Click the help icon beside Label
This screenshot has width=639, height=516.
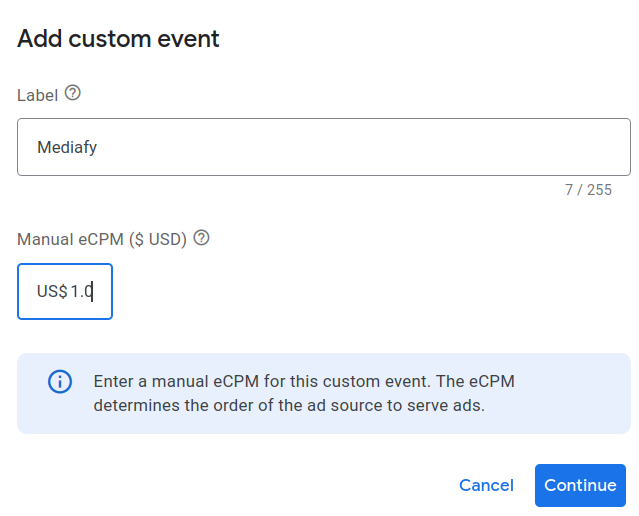pos(72,93)
